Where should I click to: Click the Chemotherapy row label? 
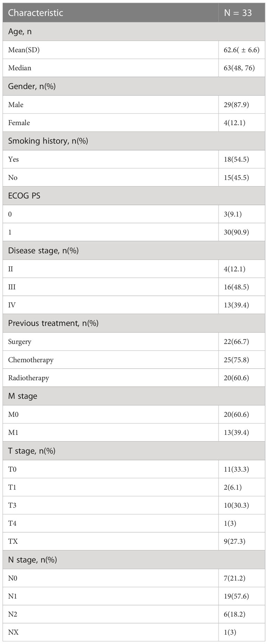coord(31,360)
